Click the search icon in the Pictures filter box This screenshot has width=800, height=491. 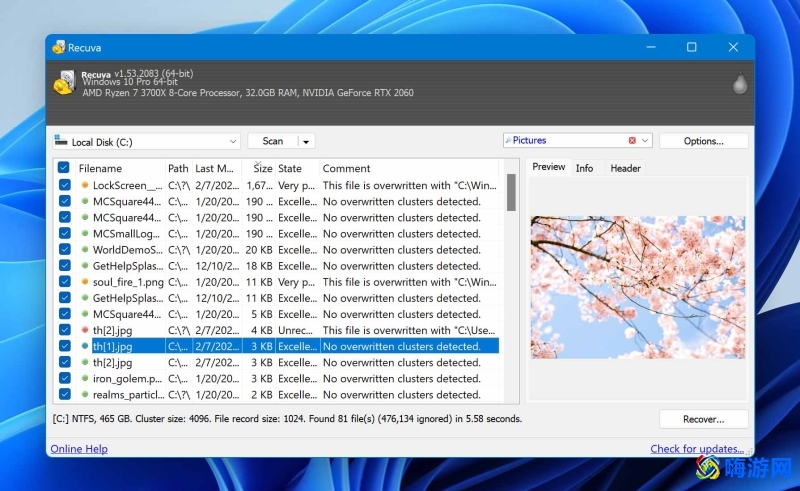(508, 140)
